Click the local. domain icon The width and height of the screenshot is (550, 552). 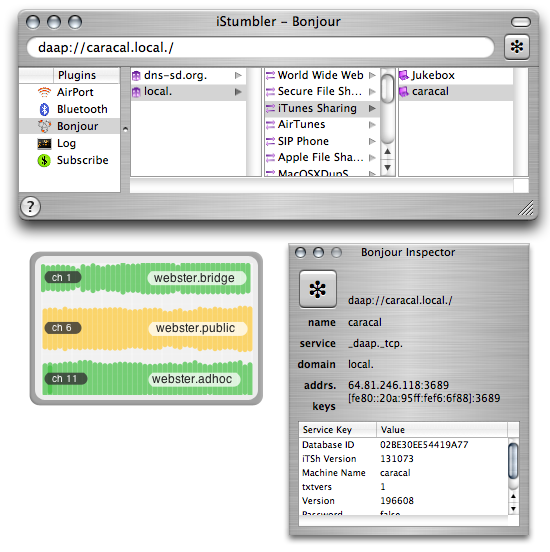tap(136, 92)
